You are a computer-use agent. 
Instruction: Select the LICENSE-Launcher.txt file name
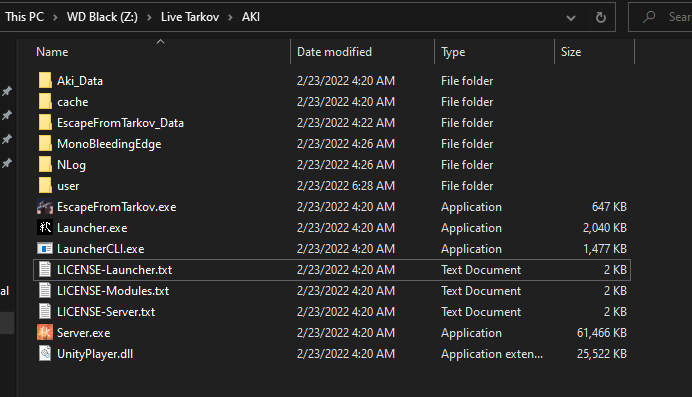[x=115, y=270]
